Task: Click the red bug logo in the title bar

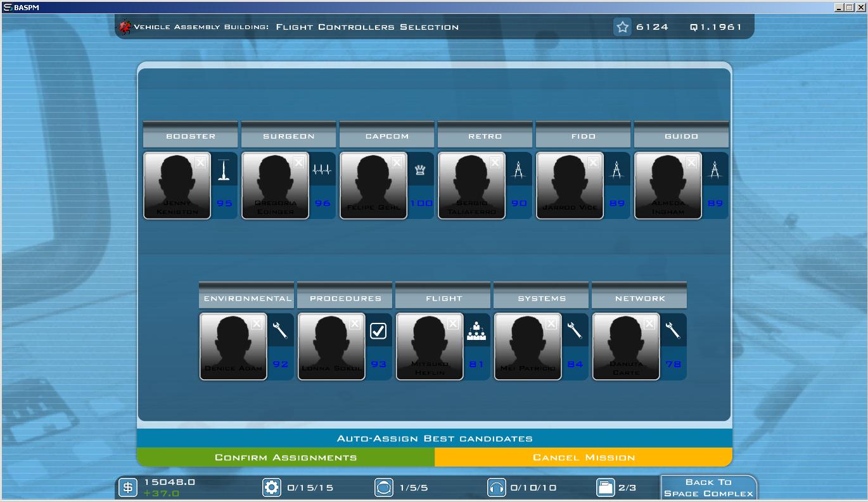Action: point(125,27)
